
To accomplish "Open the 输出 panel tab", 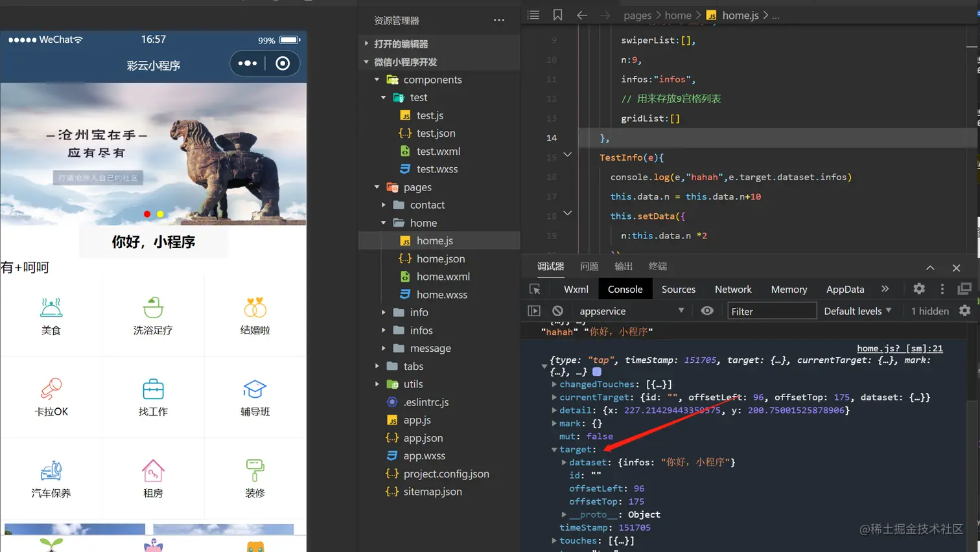I will (x=624, y=266).
